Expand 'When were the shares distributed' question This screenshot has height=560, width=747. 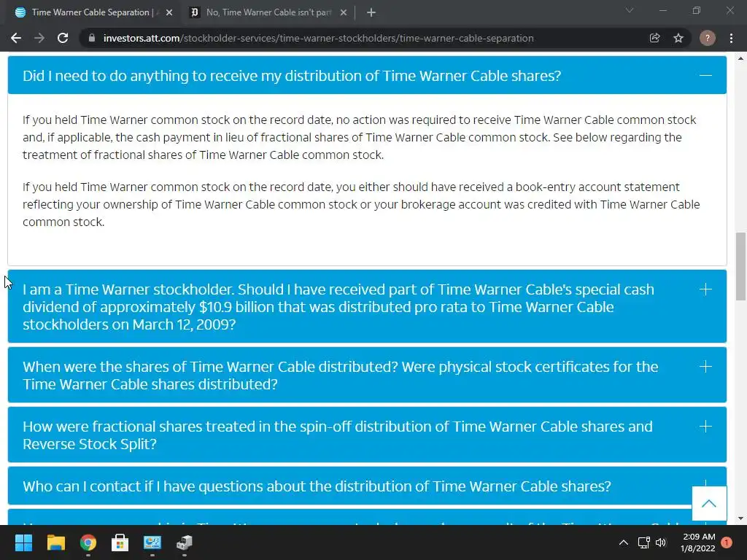[368, 375]
